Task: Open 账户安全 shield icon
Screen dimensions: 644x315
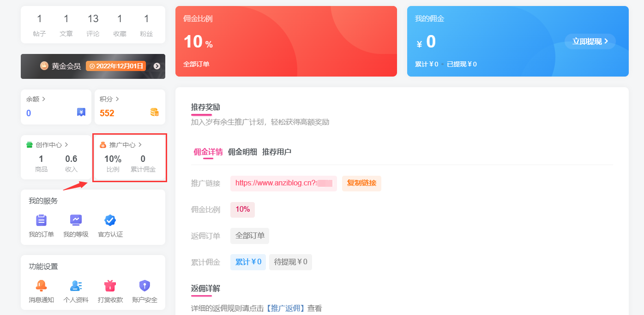Action: click(144, 286)
